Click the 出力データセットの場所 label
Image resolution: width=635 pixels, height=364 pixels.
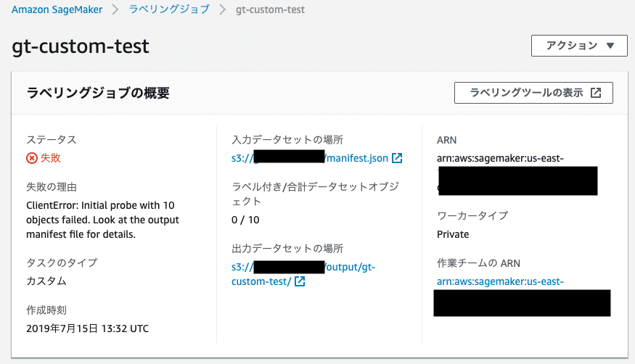coord(287,248)
